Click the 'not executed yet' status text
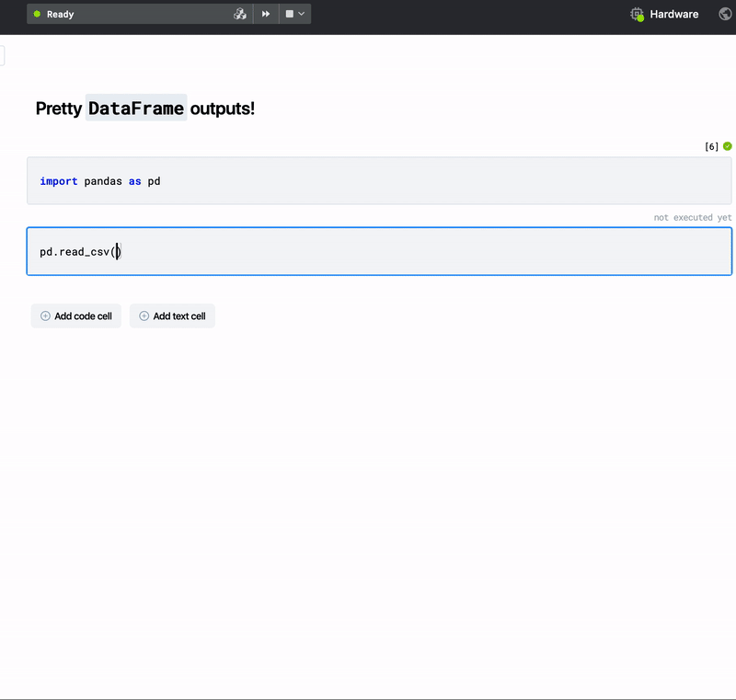 (x=693, y=218)
